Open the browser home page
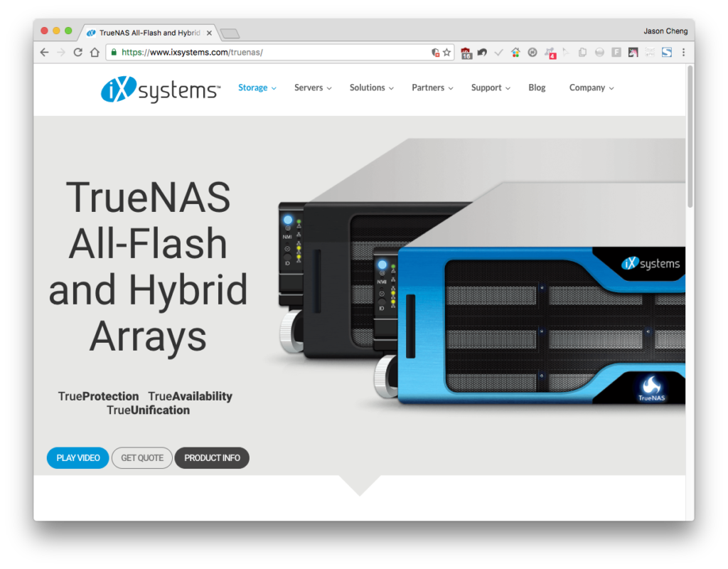The width and height of the screenshot is (728, 569). 95,53
